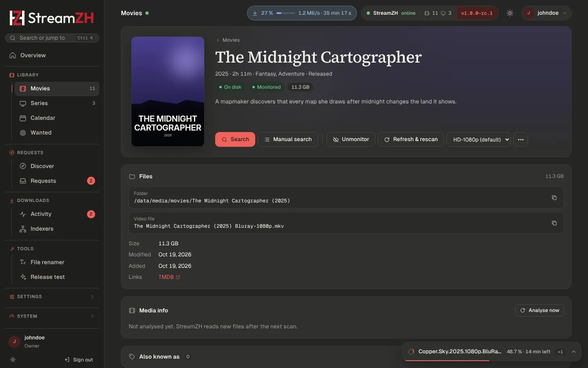The width and height of the screenshot is (588, 368).
Task: Open the File renamer tool
Action: [57, 262]
